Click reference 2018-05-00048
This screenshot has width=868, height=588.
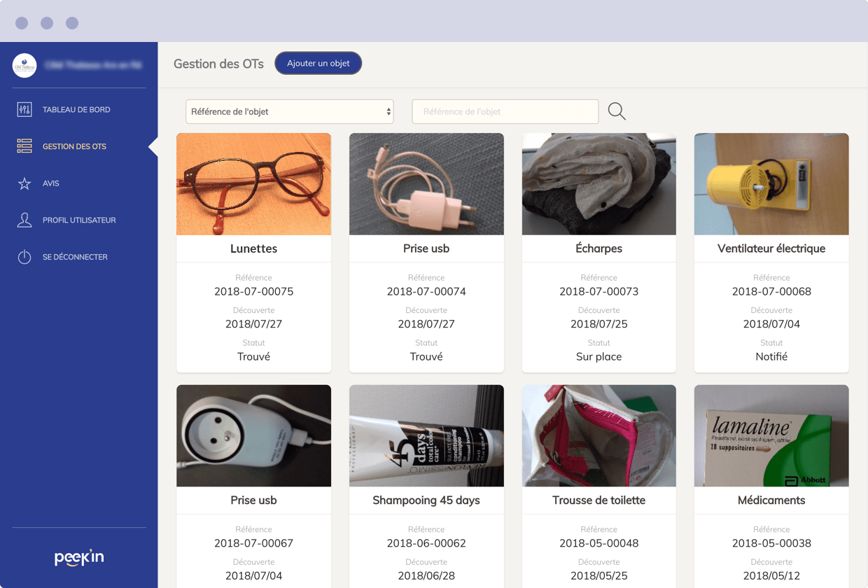pyautogui.click(x=599, y=543)
